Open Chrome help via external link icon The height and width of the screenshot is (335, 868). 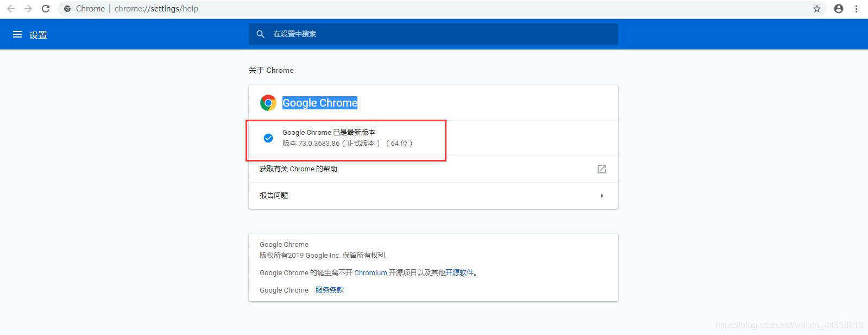coord(602,169)
